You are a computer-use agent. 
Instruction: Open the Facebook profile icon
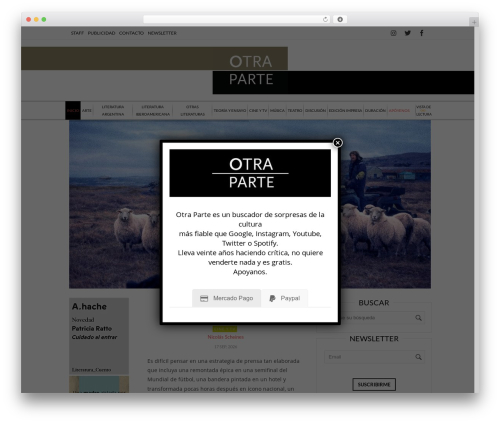pos(422,33)
